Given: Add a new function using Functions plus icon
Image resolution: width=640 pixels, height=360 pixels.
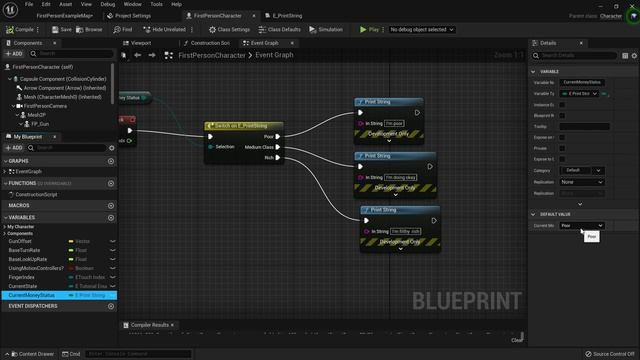Looking at the screenshot, I should (x=111, y=184).
